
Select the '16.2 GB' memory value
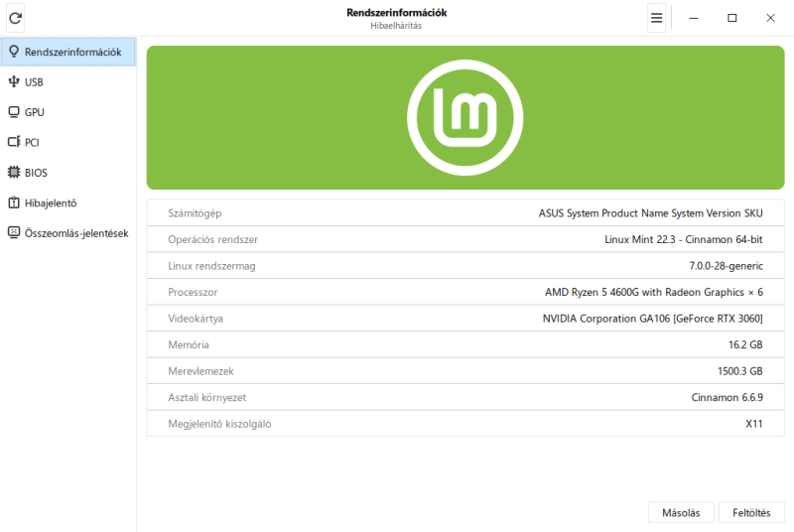coord(745,344)
